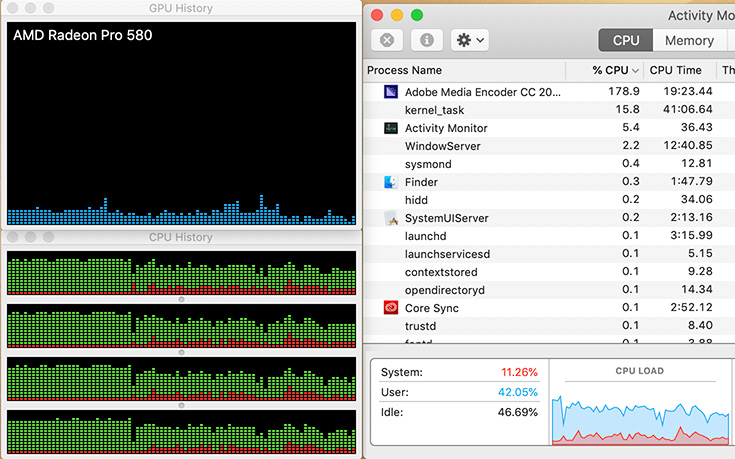735x459 pixels.
Task: Close the Activity Monitor window with red button
Action: 377,15
